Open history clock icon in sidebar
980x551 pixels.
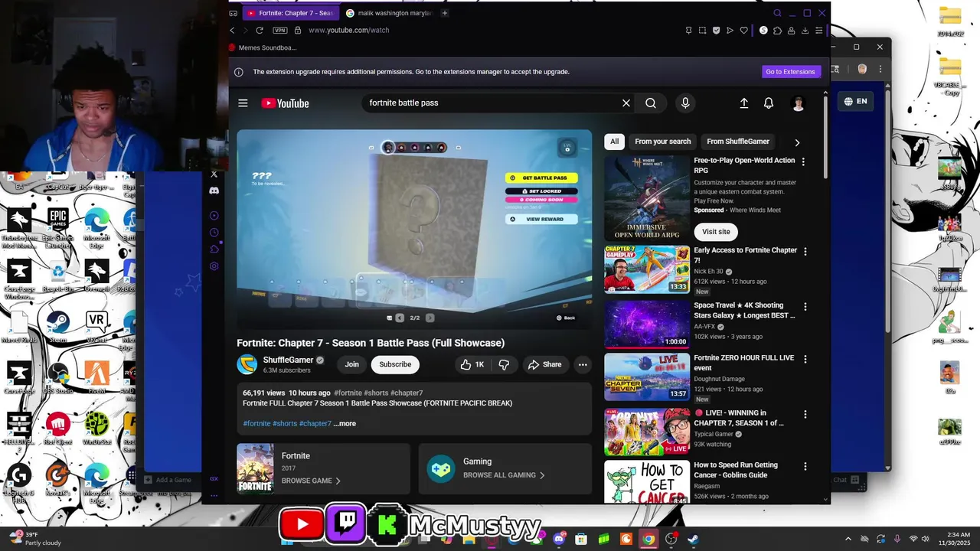tap(214, 233)
